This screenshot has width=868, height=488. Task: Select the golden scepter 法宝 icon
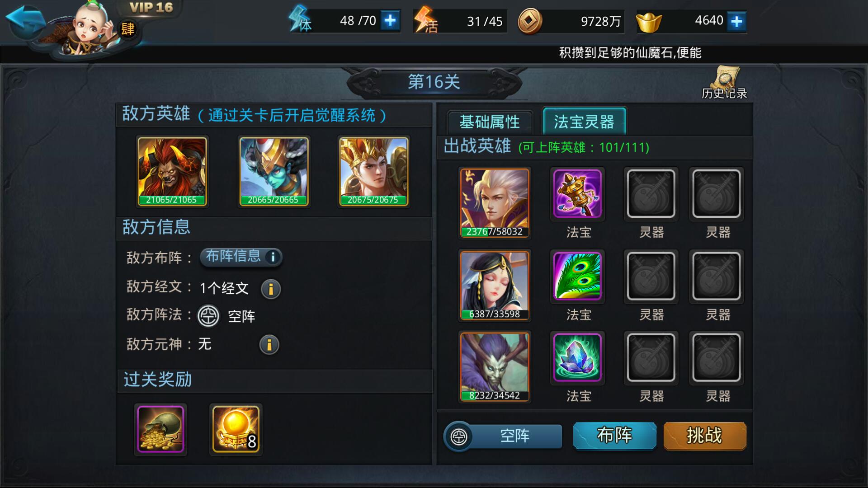pyautogui.click(x=577, y=194)
